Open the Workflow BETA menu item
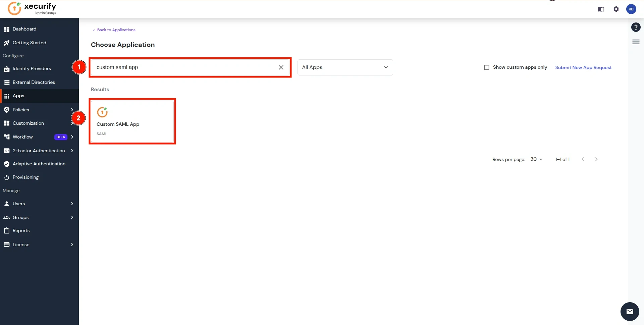The height and width of the screenshot is (325, 644). [x=23, y=137]
